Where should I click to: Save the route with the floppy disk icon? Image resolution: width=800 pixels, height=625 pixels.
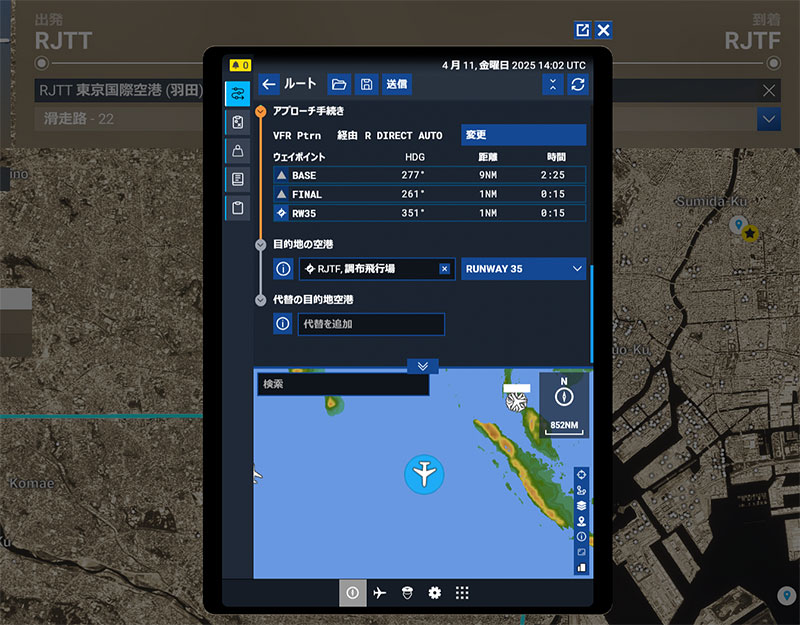tap(366, 84)
